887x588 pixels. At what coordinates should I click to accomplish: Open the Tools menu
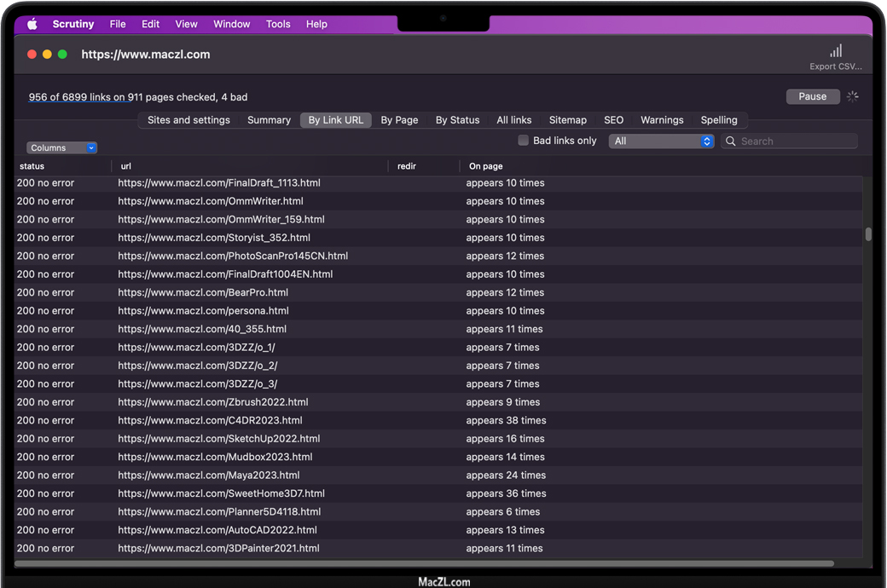[x=278, y=24]
